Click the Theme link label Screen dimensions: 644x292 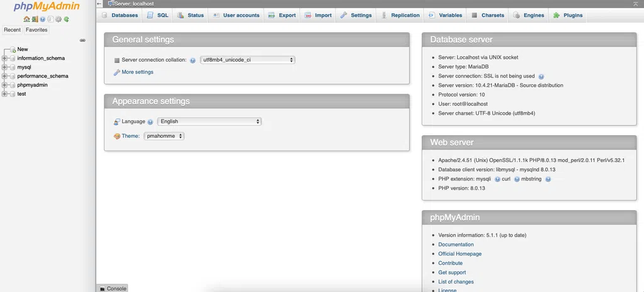[x=131, y=136]
